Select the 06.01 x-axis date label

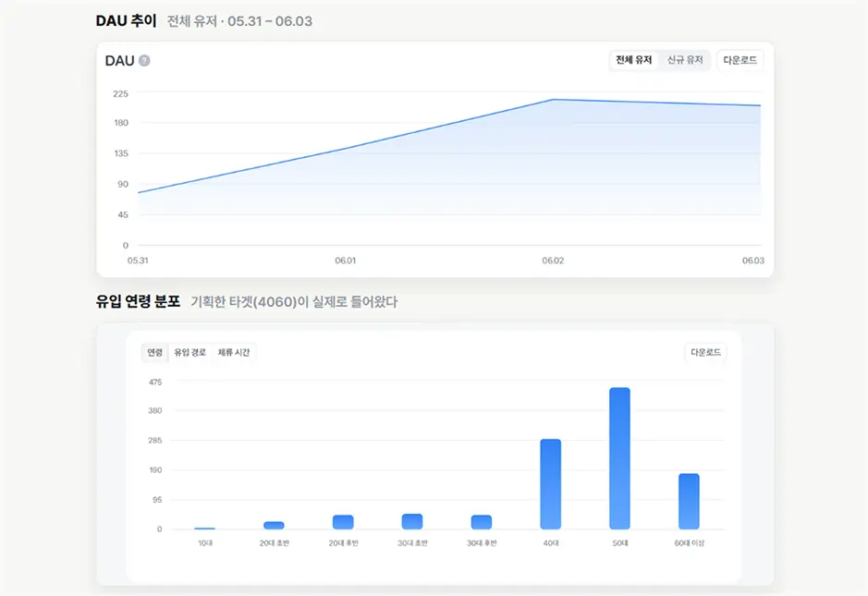click(346, 261)
